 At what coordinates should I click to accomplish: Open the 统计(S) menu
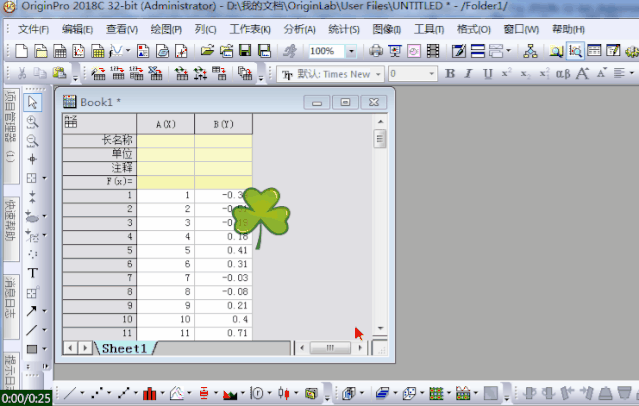[x=344, y=29]
